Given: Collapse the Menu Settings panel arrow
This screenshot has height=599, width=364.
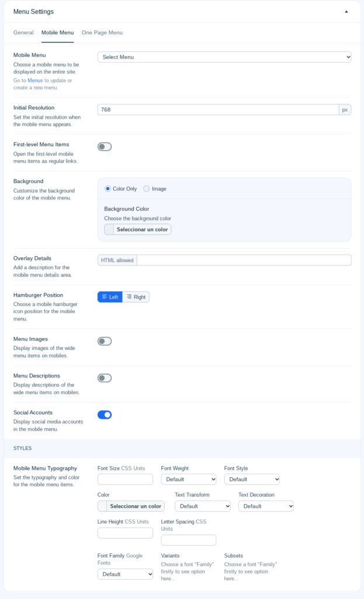Looking at the screenshot, I should (x=346, y=12).
